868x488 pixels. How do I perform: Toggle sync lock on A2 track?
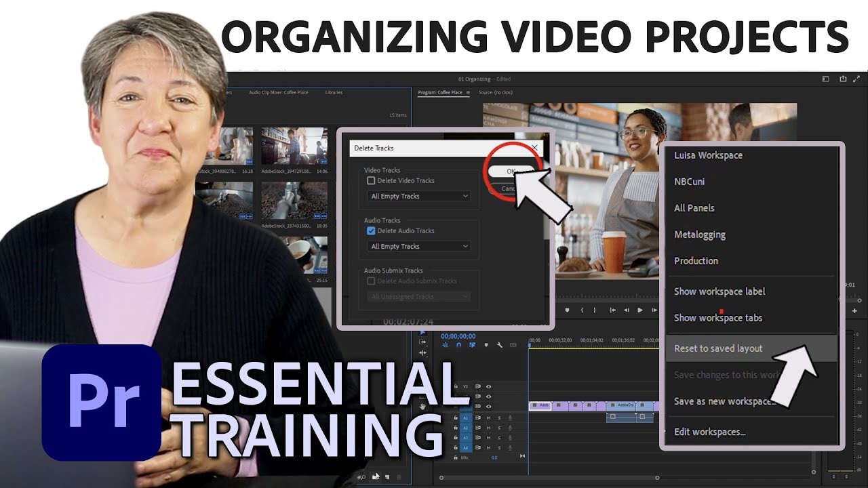click(x=478, y=428)
